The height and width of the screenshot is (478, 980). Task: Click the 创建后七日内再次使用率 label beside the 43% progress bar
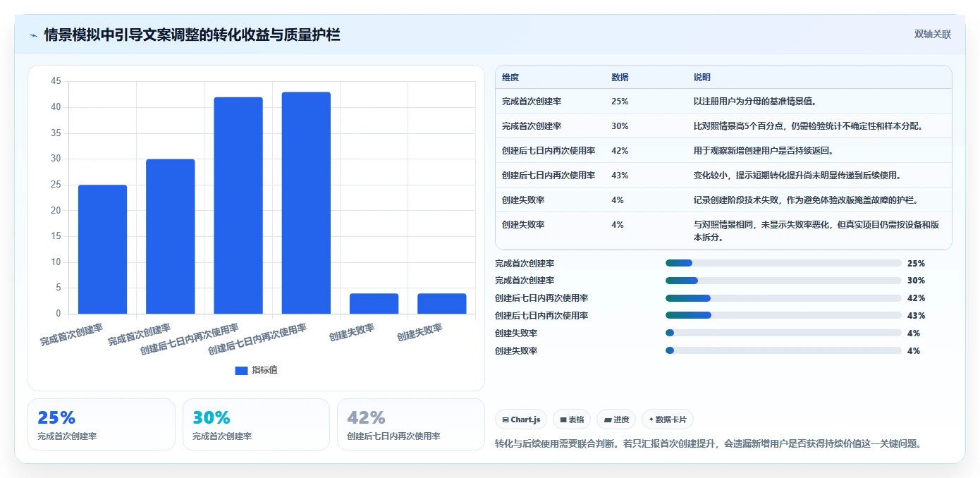541,316
